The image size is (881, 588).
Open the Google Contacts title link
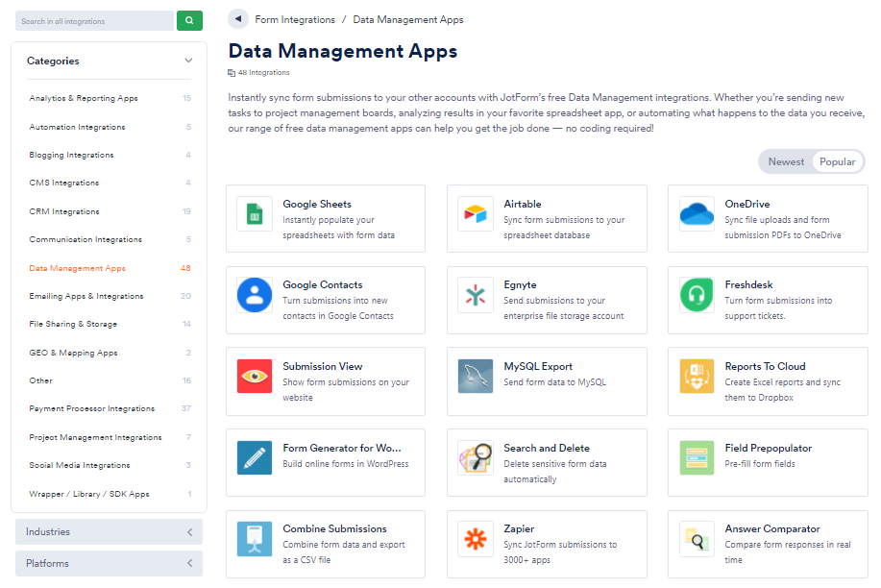(x=323, y=285)
